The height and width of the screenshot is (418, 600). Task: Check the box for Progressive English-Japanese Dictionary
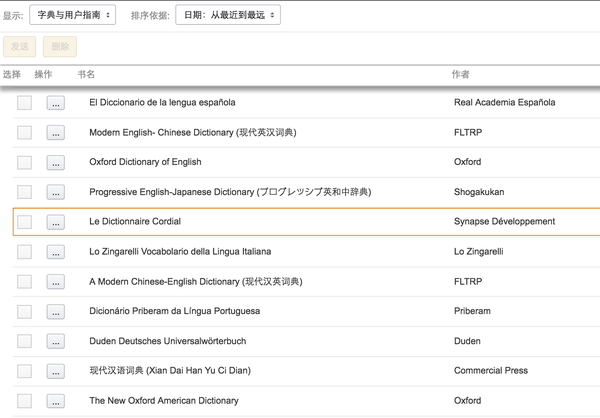point(24,192)
